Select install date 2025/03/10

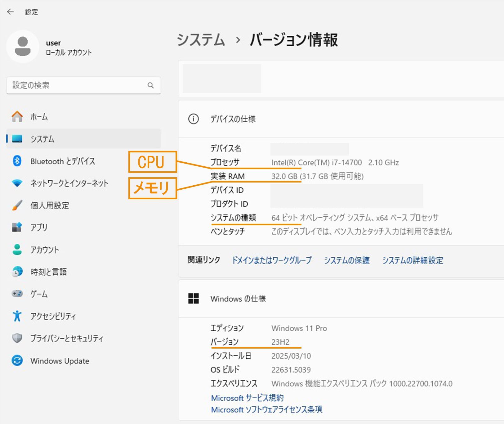point(291,356)
